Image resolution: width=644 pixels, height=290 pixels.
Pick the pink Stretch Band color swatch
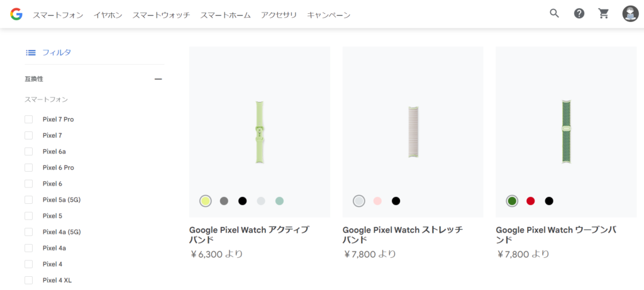377,201
